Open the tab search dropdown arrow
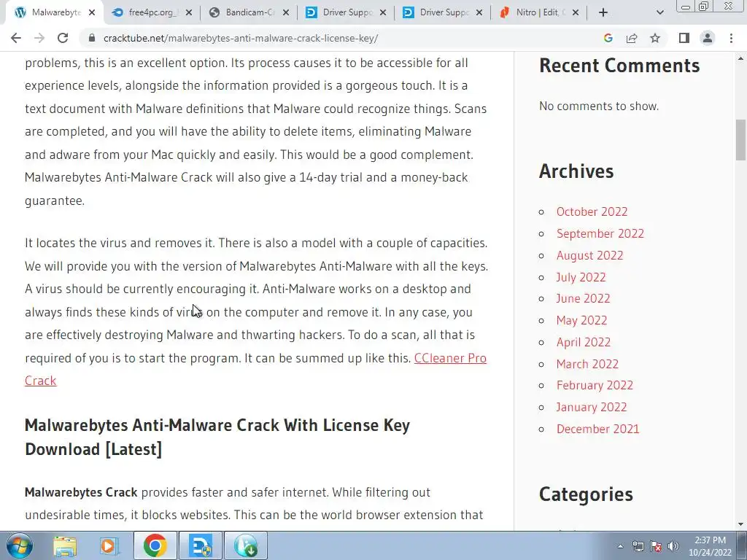The image size is (747, 560). [659, 13]
